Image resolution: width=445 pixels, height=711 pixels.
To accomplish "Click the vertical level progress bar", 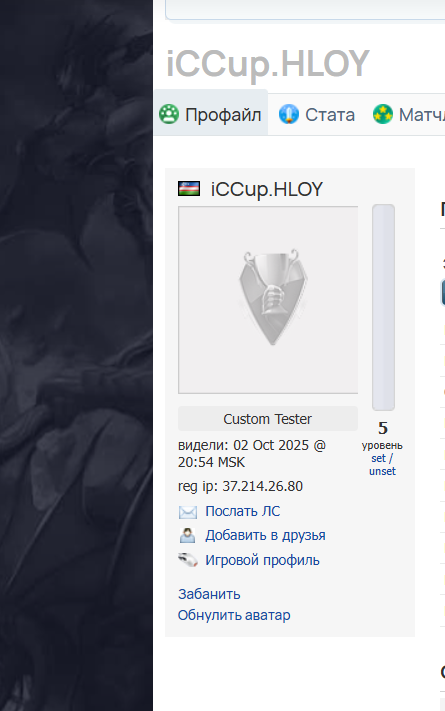I will click(x=383, y=307).
